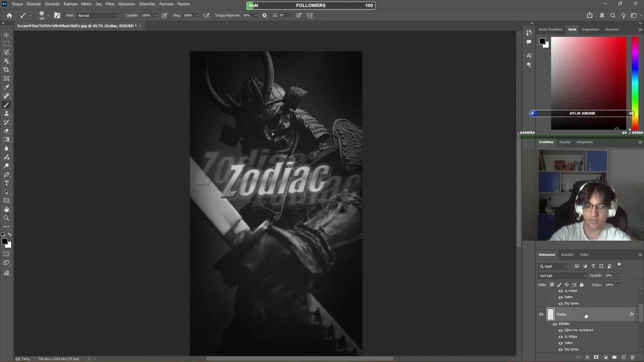
Task: Close the open document tab
Action: point(140,26)
